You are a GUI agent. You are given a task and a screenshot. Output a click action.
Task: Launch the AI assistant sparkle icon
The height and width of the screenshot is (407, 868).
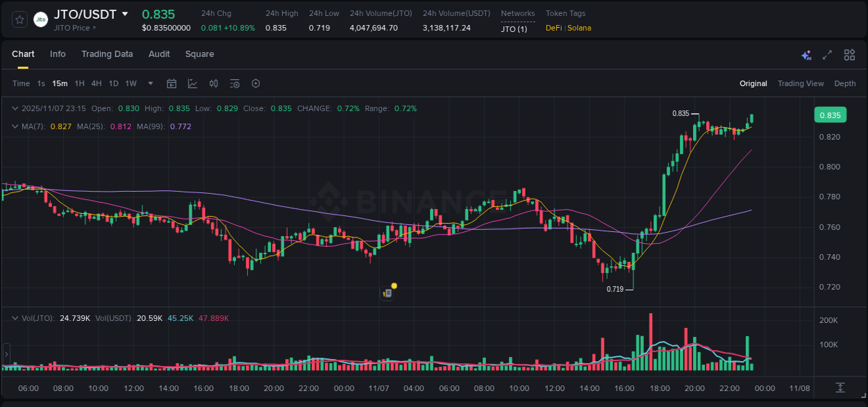(x=806, y=54)
